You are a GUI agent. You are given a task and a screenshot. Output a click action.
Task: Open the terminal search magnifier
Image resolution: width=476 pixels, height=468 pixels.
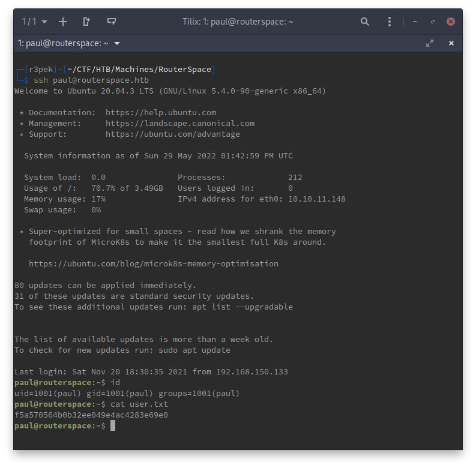(365, 22)
